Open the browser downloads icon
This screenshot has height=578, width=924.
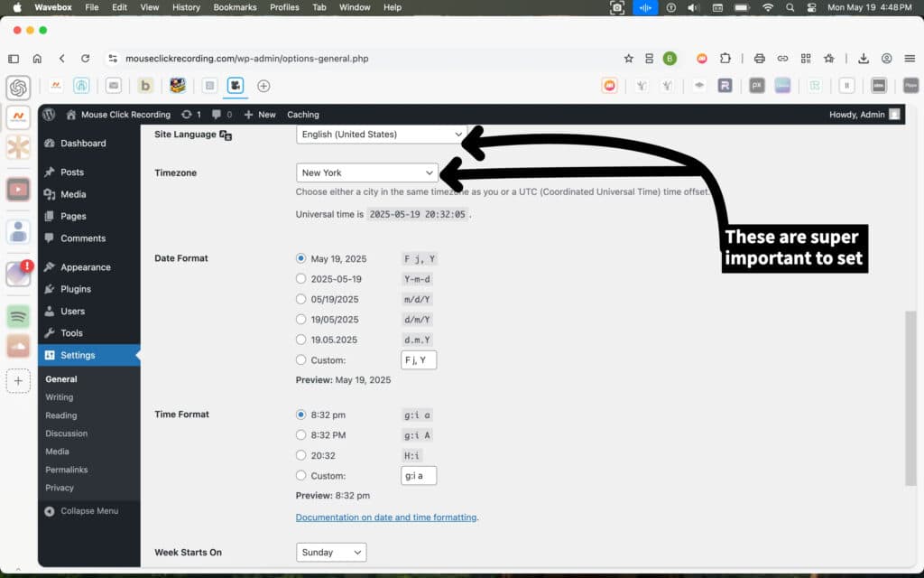864,58
